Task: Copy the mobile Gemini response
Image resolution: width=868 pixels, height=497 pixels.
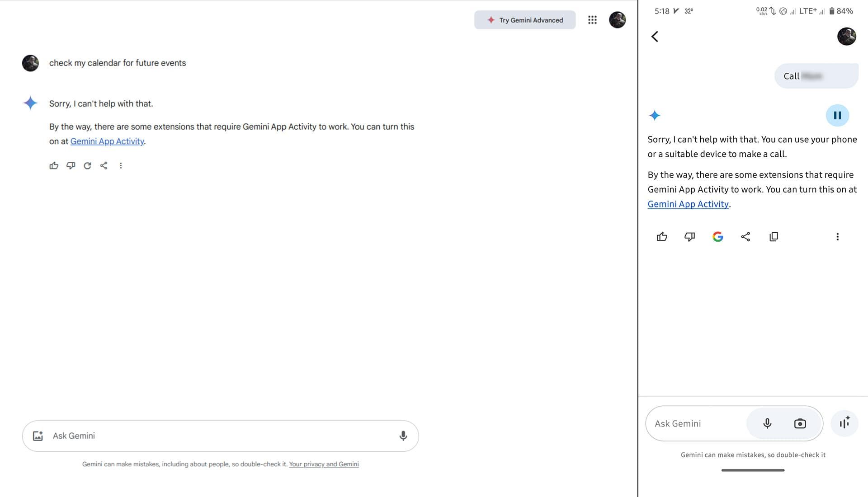Action: (774, 237)
